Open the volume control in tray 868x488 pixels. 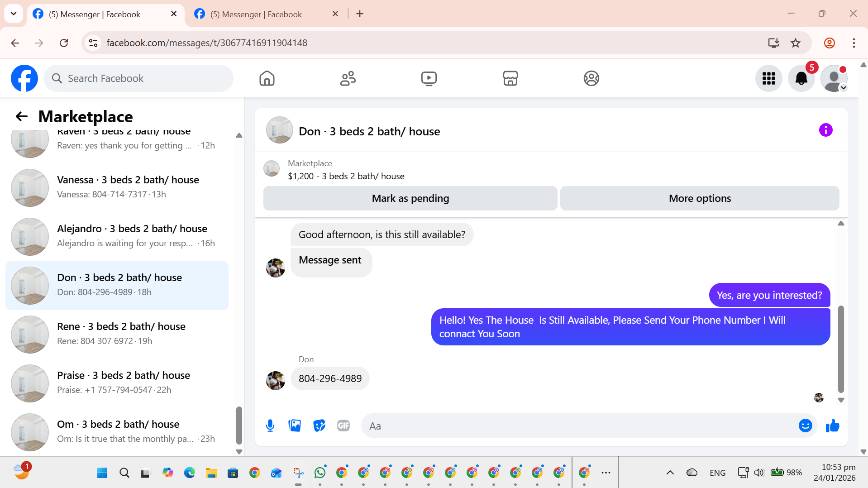point(759,473)
